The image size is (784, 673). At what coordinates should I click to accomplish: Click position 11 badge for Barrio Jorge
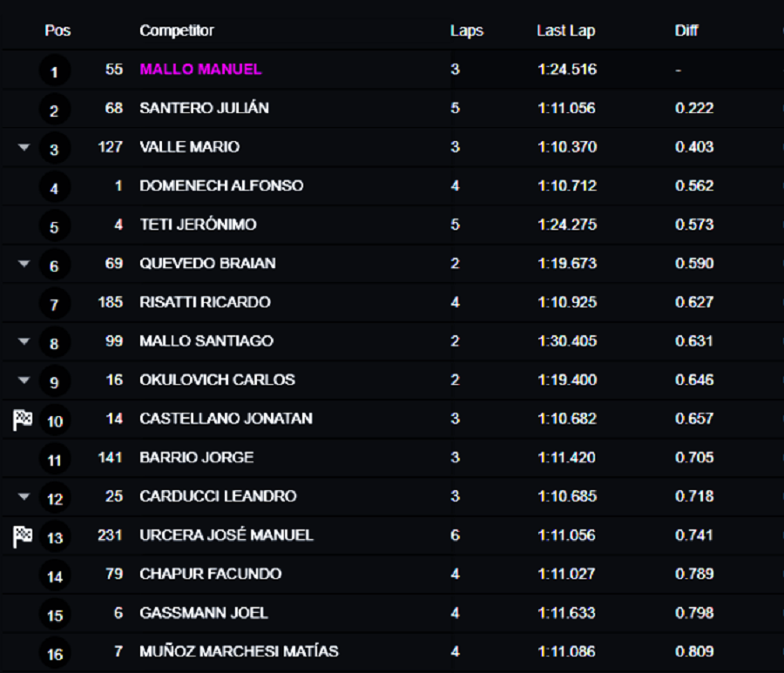click(x=55, y=460)
